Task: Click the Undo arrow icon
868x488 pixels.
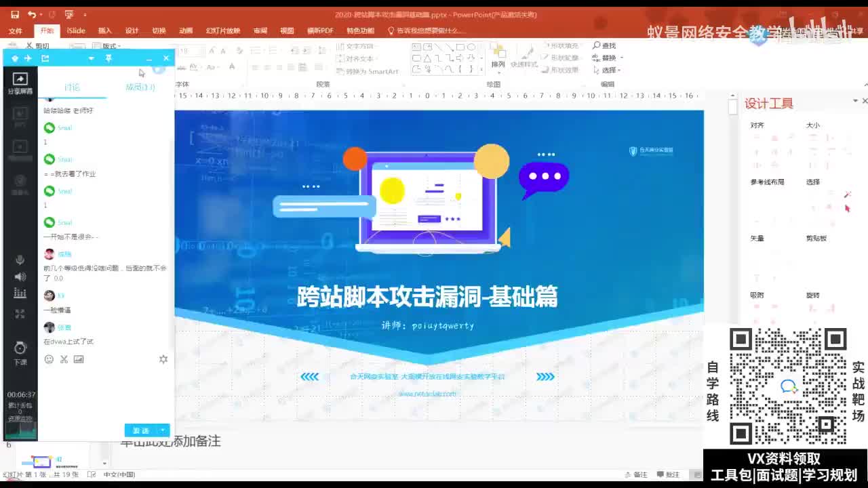Action: click(32, 14)
